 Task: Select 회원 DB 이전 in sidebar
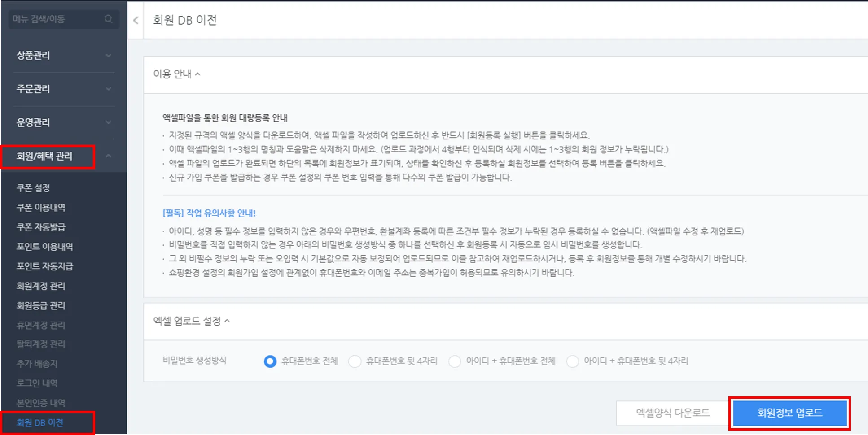click(40, 422)
